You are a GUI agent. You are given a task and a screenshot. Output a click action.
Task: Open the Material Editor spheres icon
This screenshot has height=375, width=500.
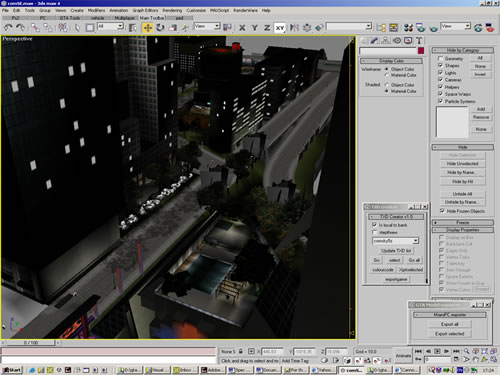(408, 28)
